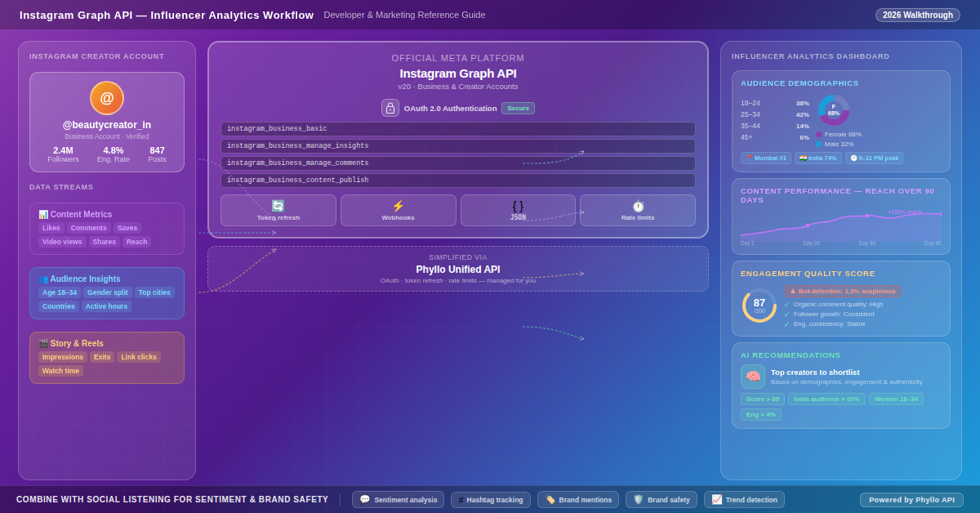
Task: Click the 25–34 age group row
Action: pos(775,114)
